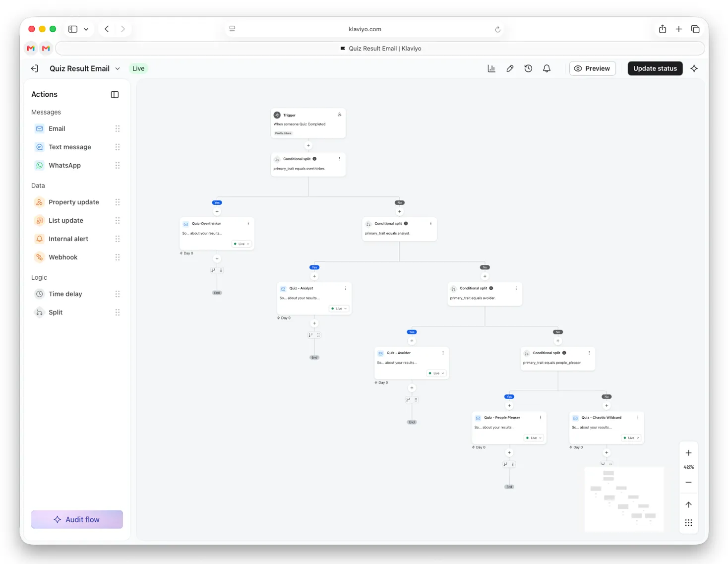Add a step below the Trigger node
Image resolution: width=728 pixels, height=564 pixels.
point(308,145)
